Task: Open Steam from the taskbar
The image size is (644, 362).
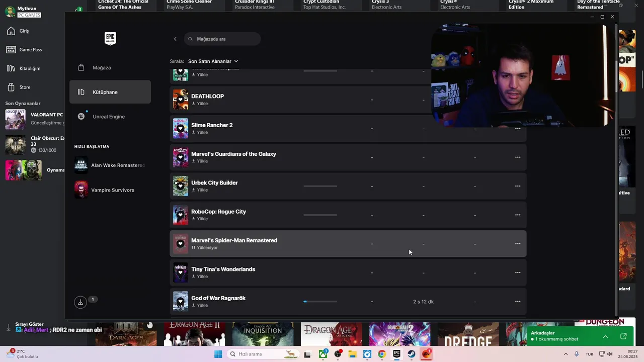Action: (412, 354)
